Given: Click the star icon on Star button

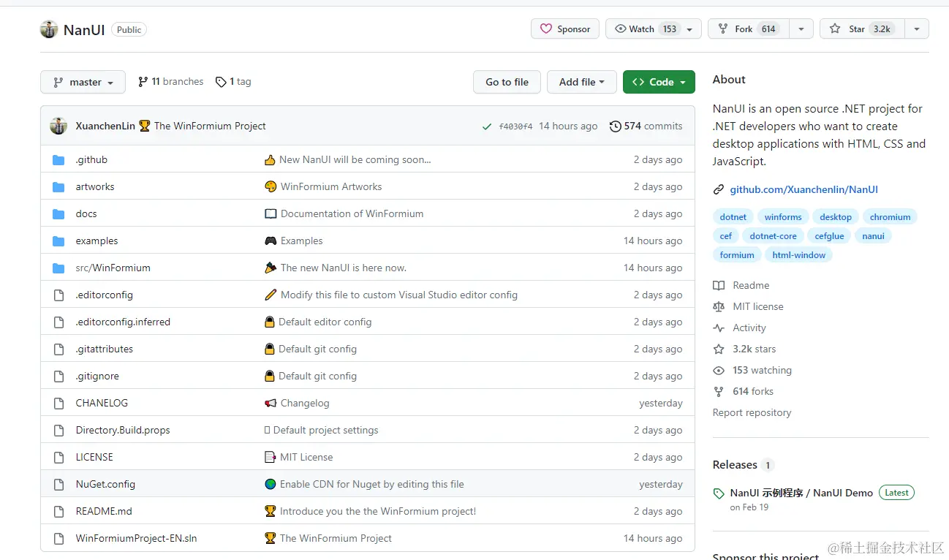Looking at the screenshot, I should (x=835, y=29).
